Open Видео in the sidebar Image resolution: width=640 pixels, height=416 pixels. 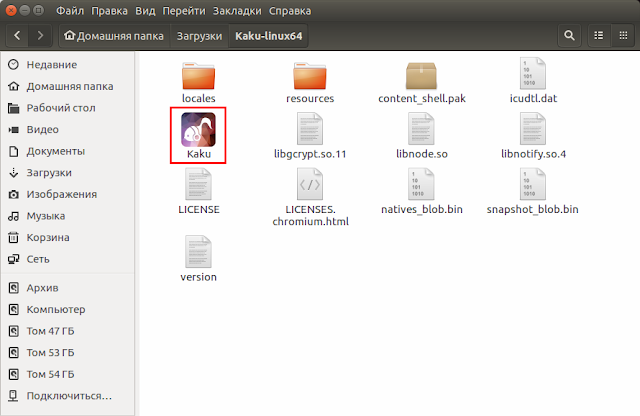67,129
